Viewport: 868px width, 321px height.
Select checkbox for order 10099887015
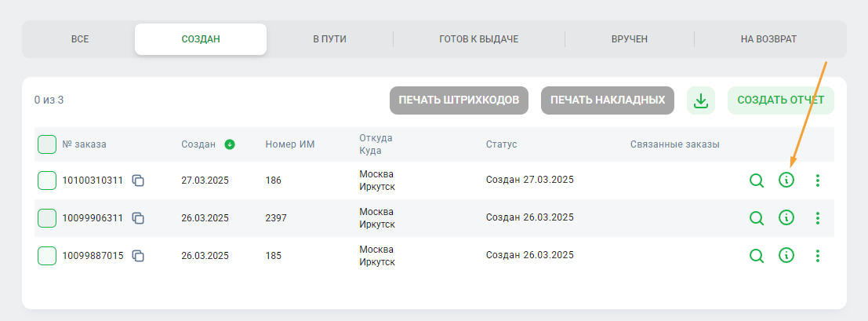47,256
